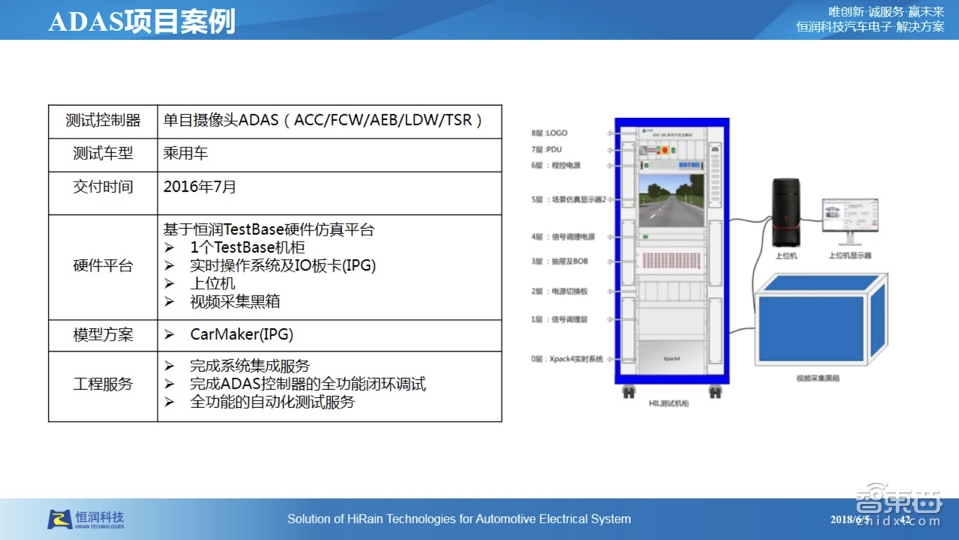Viewport: 959px width, 540px height.
Task: Click the '3层：抽屉及BOB' label
Action: coord(560,261)
